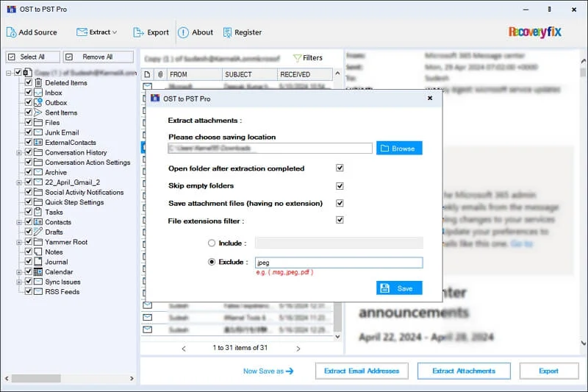Sort emails by SUBJECT column

point(250,74)
